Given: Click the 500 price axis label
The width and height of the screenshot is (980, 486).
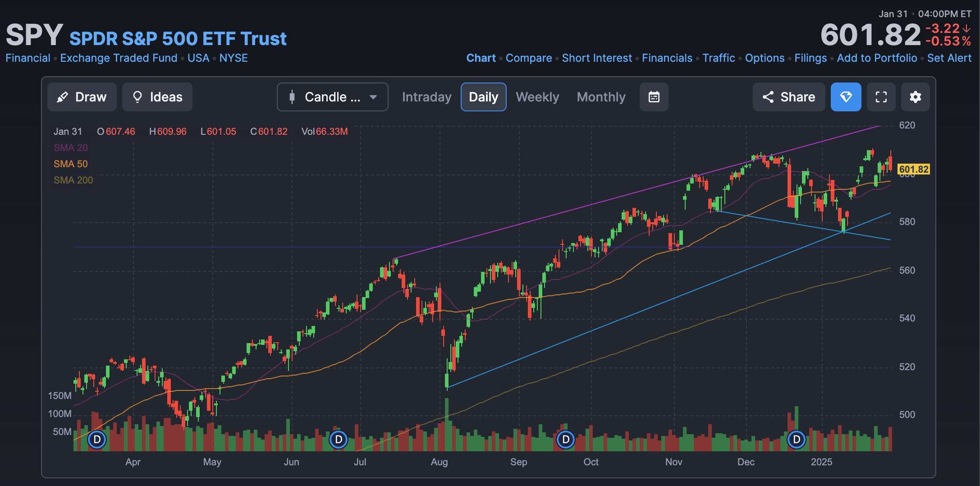Looking at the screenshot, I should tap(907, 415).
